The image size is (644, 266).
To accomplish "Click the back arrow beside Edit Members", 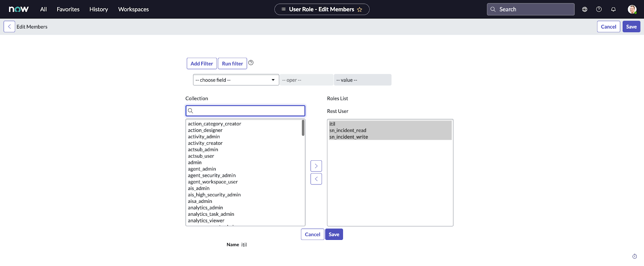I will coord(9,27).
